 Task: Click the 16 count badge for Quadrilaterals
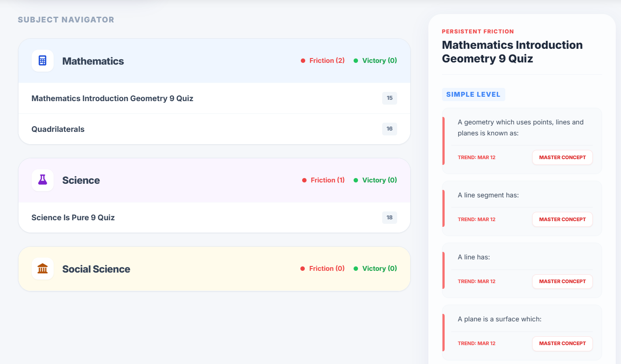click(x=390, y=129)
